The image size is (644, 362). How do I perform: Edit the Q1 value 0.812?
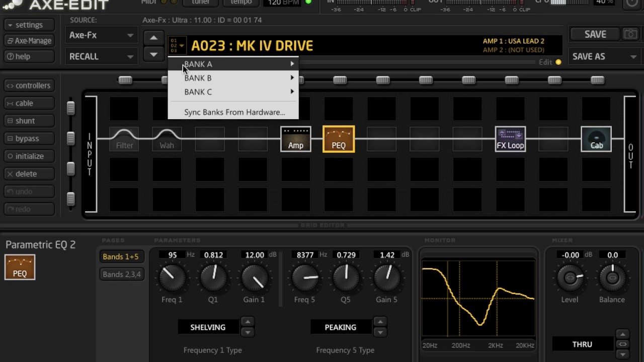click(x=213, y=255)
